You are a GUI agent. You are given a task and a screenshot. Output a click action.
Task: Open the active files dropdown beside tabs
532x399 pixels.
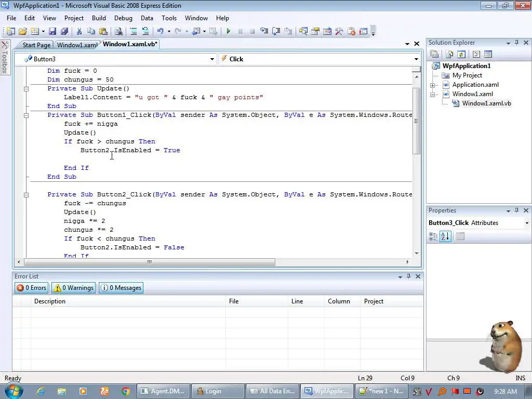click(407, 44)
